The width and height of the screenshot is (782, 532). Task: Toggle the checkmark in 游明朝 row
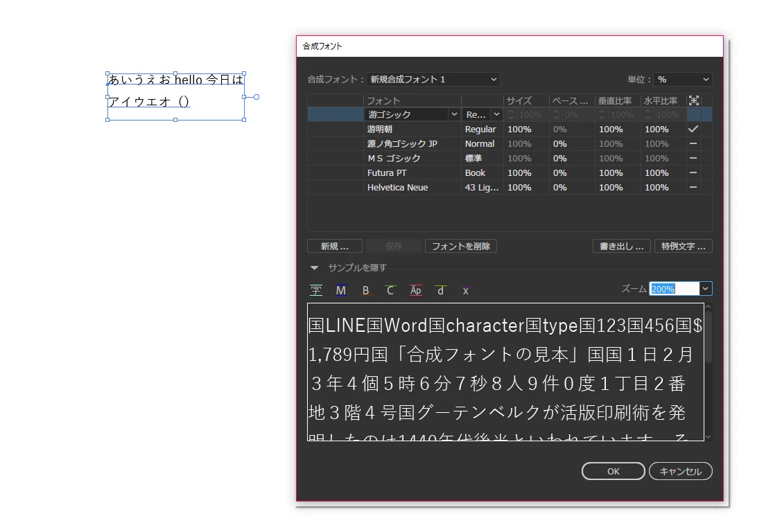coord(693,129)
